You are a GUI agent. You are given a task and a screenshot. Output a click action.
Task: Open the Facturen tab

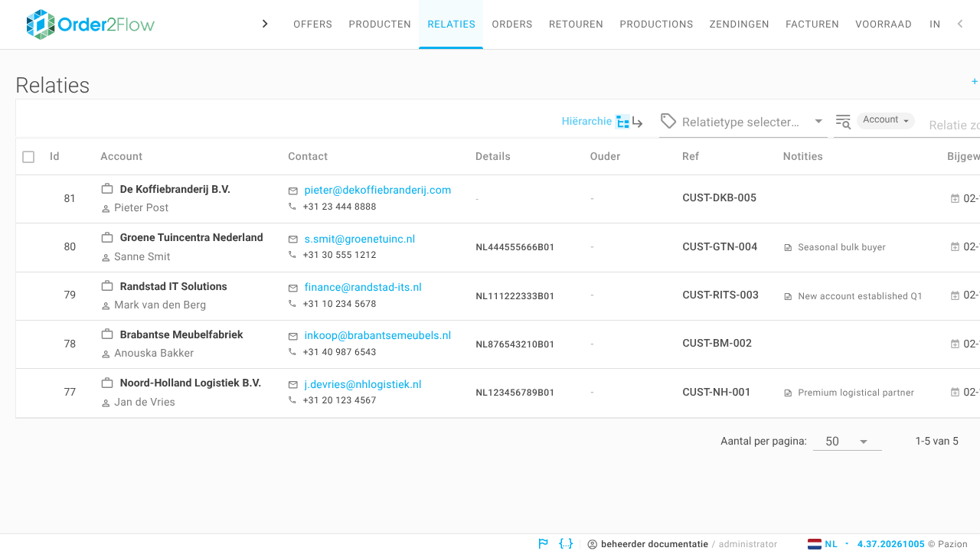click(x=812, y=24)
